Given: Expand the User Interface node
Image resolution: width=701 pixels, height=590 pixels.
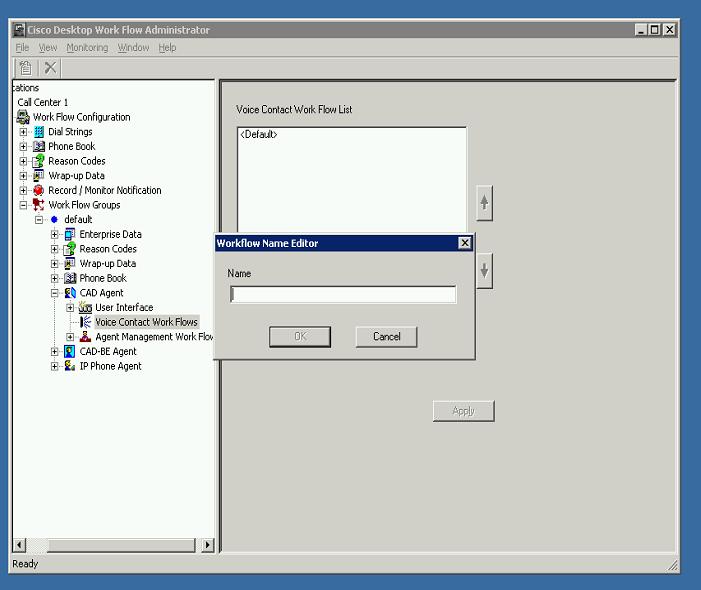Looking at the screenshot, I should click(70, 308).
